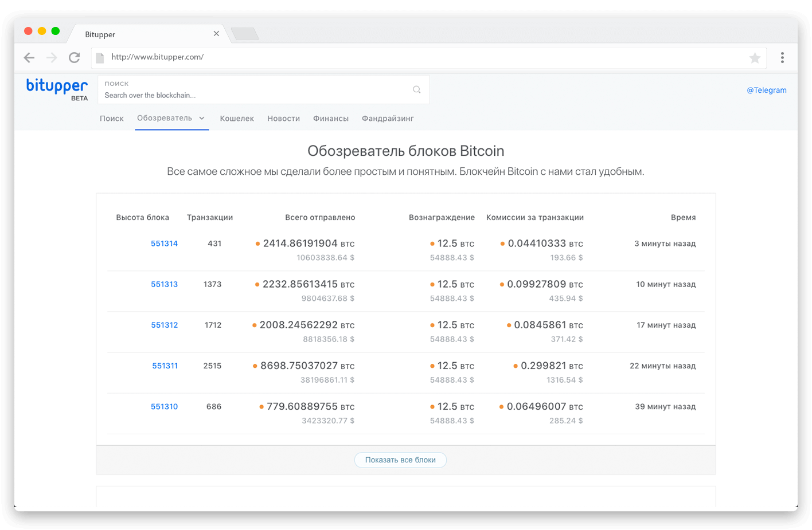Click Комиссии за транзакции column header

click(x=535, y=218)
